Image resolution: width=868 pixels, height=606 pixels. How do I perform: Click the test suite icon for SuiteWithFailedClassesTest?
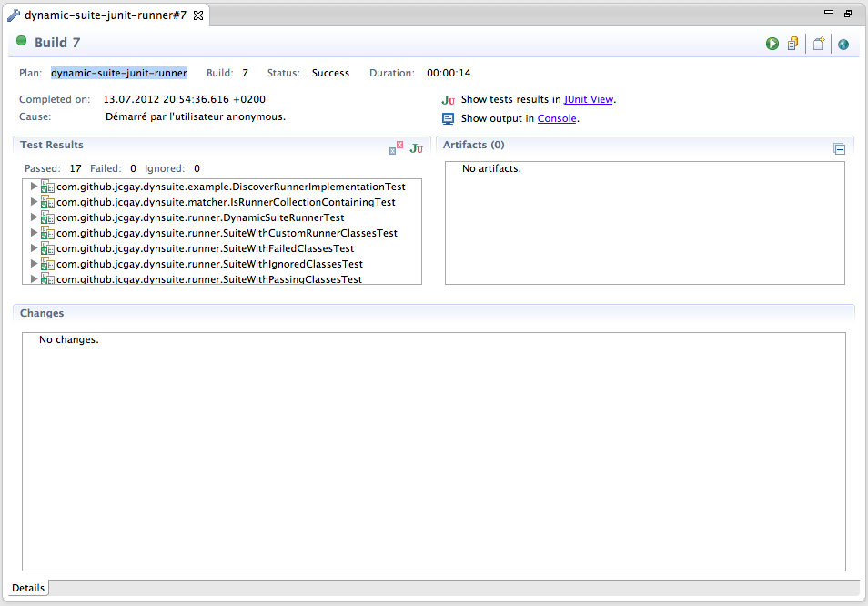click(x=47, y=249)
